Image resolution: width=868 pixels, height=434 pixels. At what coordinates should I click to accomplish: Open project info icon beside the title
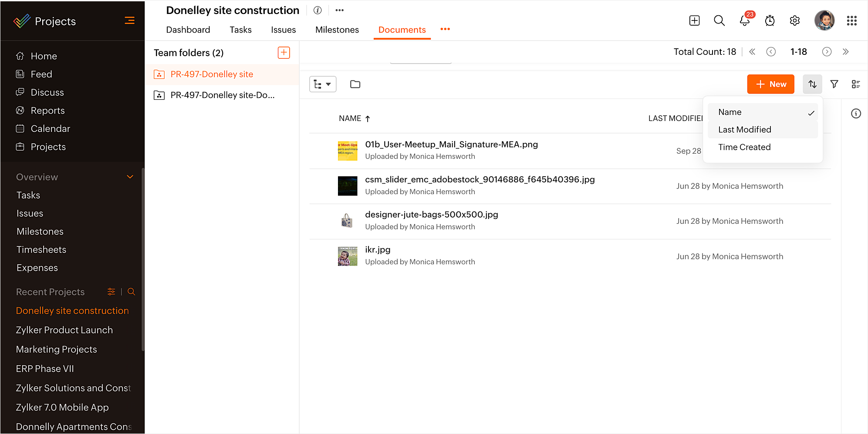(x=317, y=10)
